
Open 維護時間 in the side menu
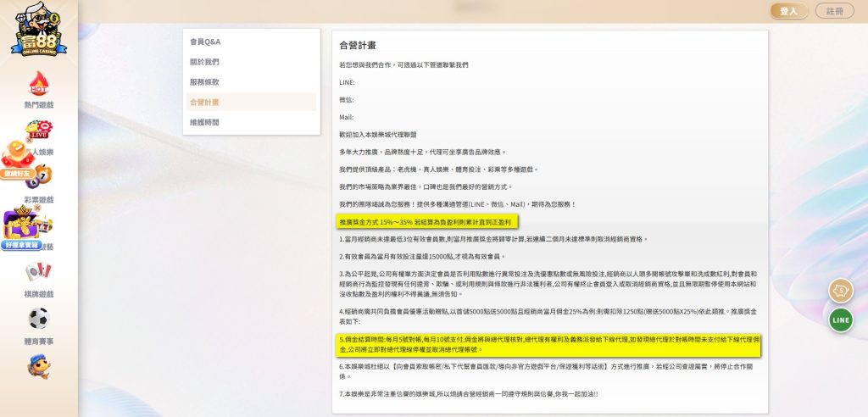(x=251, y=122)
